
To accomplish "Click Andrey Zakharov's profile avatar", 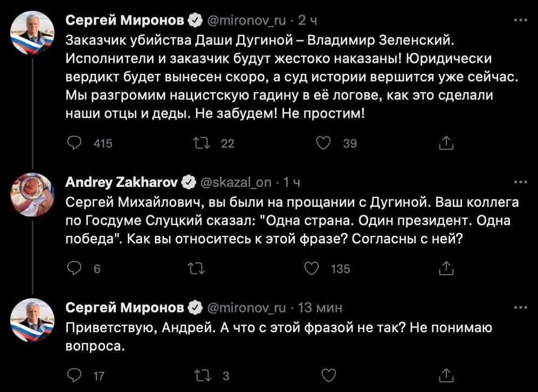I will pos(32,194).
